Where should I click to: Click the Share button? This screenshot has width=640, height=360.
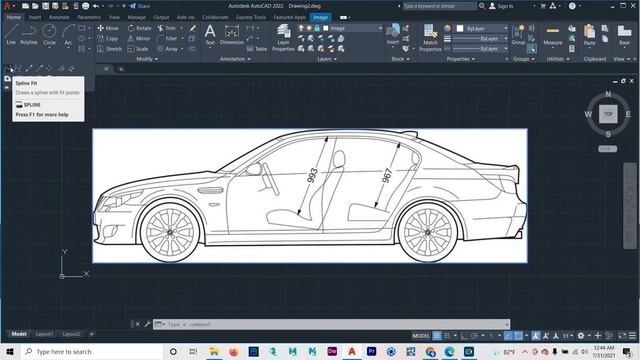[x=140, y=6]
